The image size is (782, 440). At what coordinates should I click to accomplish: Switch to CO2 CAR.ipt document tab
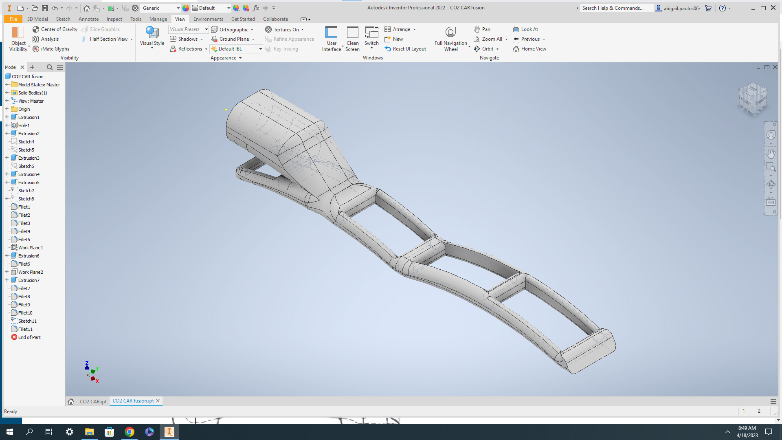[x=93, y=401]
